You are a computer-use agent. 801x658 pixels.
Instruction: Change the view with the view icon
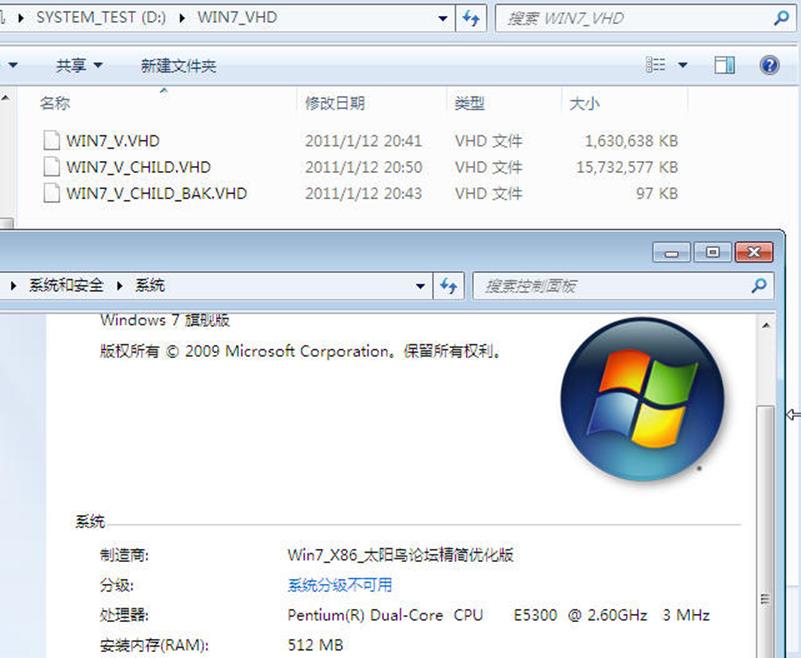point(656,65)
